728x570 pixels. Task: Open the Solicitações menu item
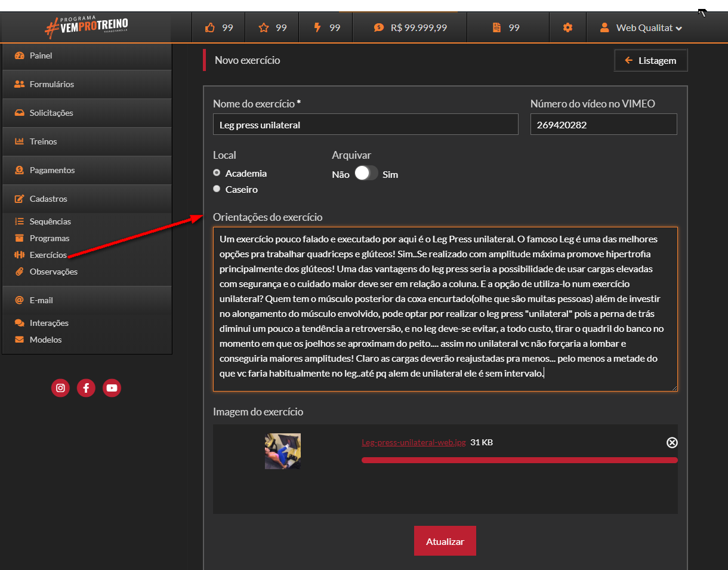[x=87, y=113]
